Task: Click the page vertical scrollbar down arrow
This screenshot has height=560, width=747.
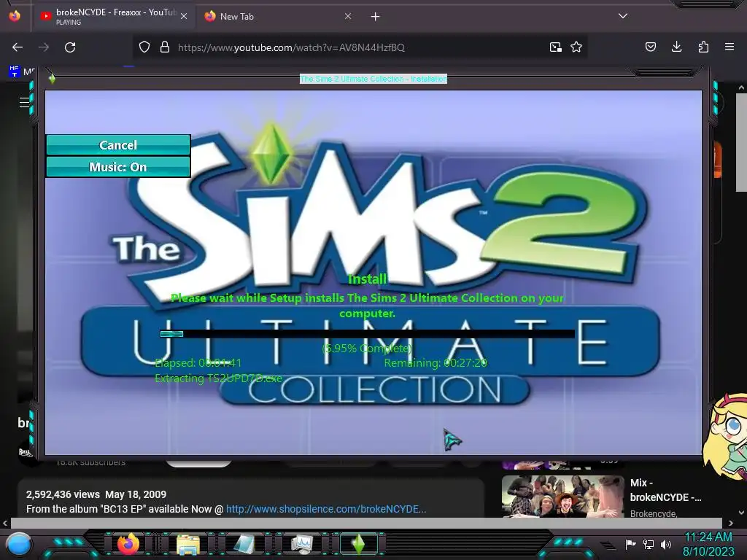Action: point(741,513)
